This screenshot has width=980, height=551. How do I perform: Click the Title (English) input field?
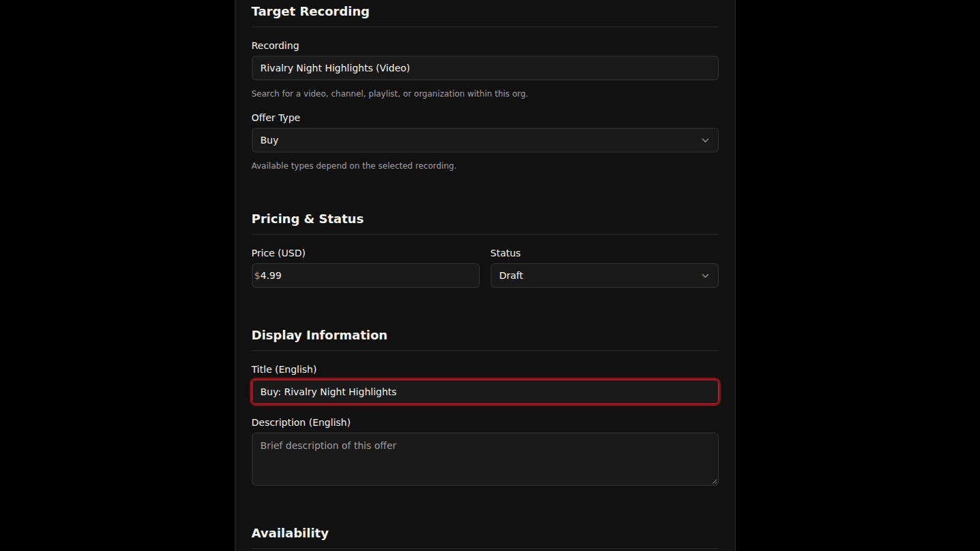pyautogui.click(x=485, y=392)
